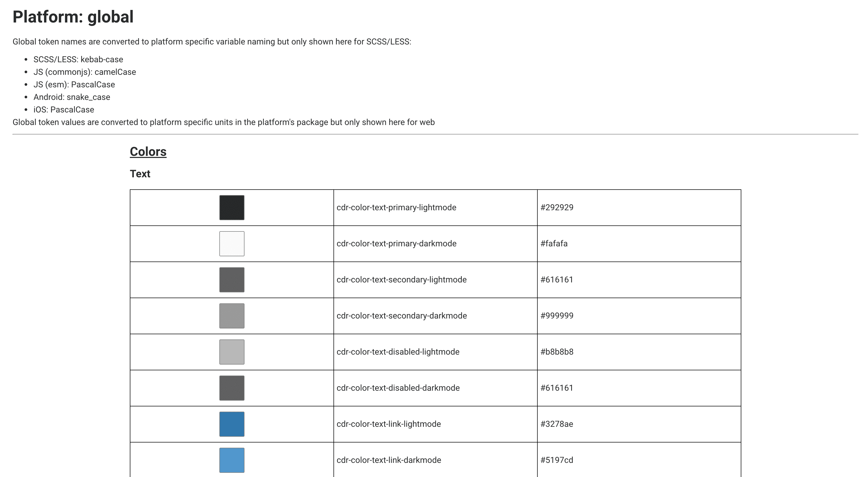This screenshot has width=868, height=477.
Task: Select the light blue link darkmode swatch
Action: [232, 460]
